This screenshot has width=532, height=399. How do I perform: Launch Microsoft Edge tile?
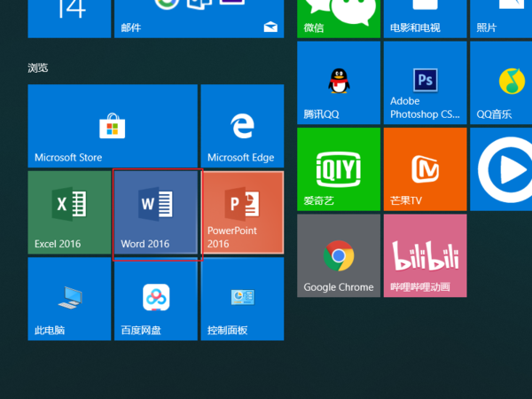242,126
